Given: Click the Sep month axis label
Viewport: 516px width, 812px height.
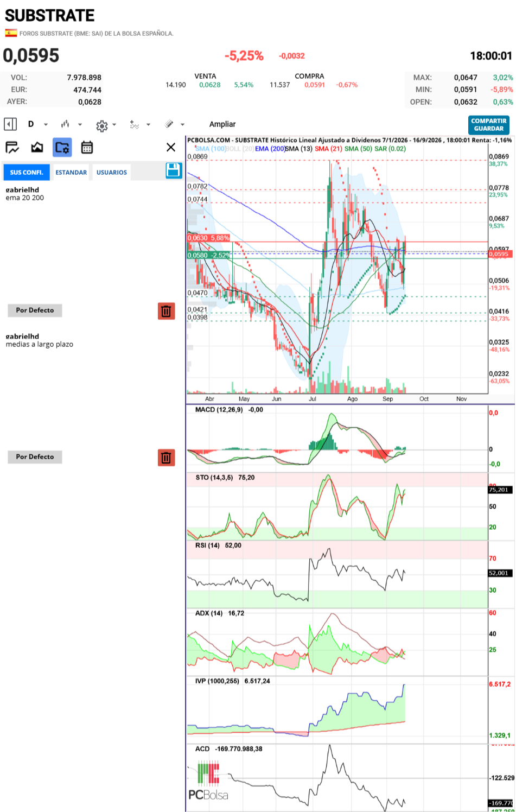Looking at the screenshot, I should click(387, 399).
